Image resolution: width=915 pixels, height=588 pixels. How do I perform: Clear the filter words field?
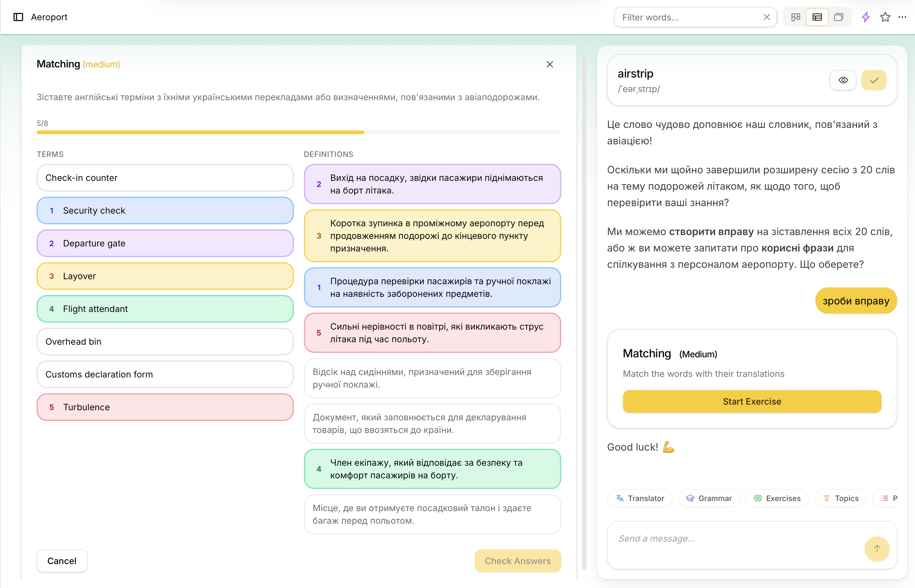point(766,17)
